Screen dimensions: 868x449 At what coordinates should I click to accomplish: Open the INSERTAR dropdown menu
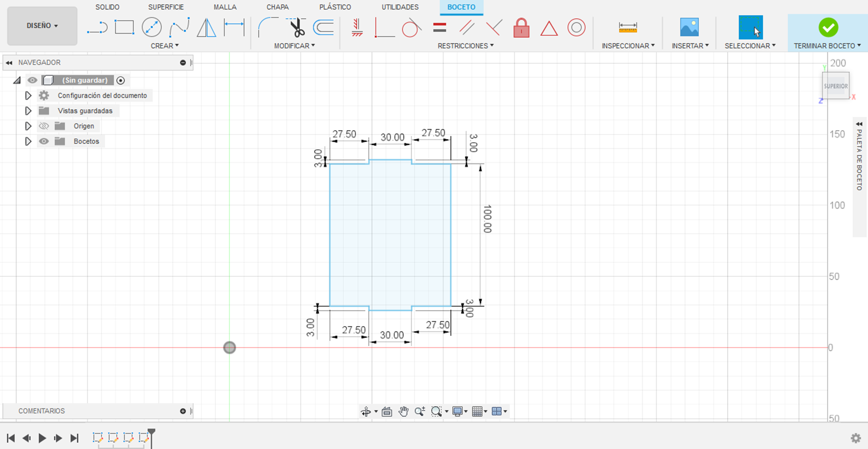(x=690, y=46)
